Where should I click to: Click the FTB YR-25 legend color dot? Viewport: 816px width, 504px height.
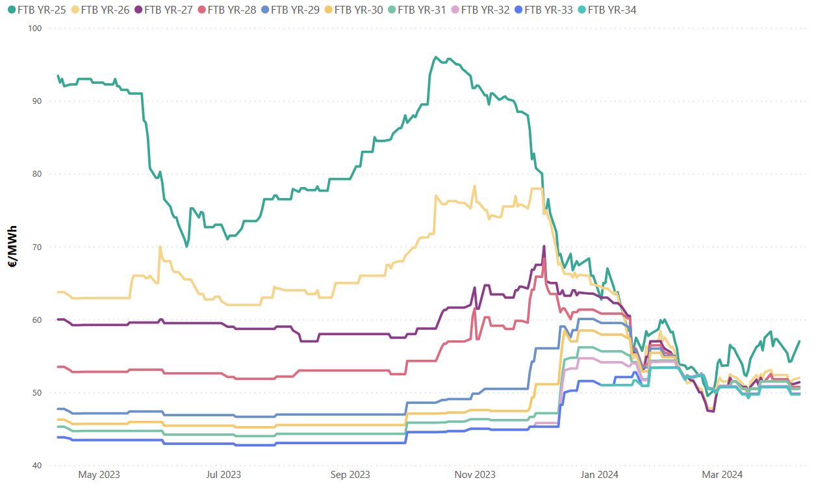point(11,10)
